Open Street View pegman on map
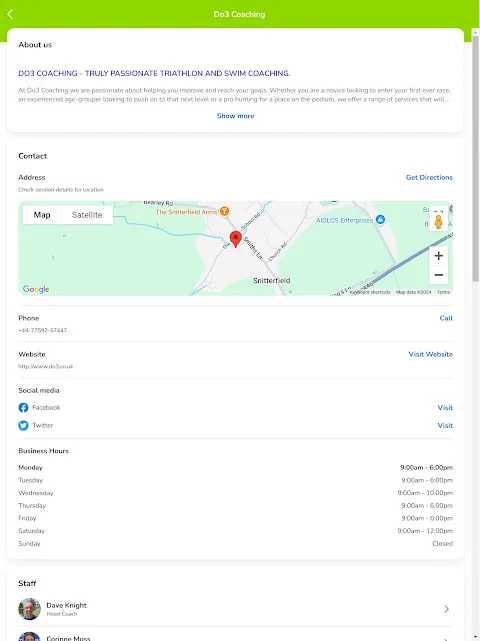 [438, 222]
